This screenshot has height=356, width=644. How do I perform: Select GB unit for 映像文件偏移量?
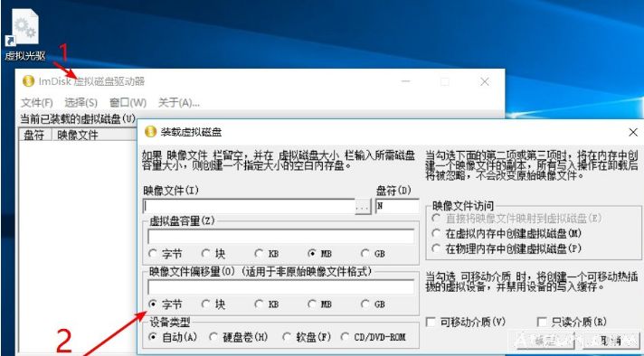coord(373,304)
